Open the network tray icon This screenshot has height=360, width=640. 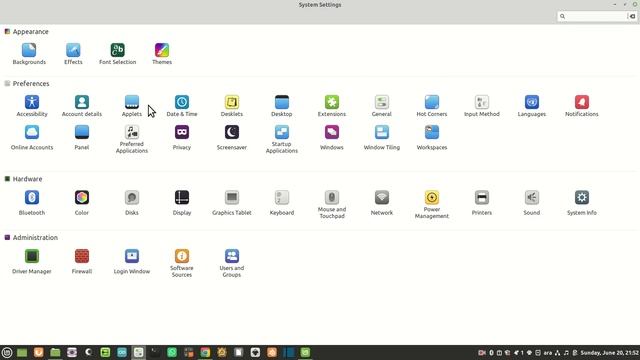tap(557, 353)
